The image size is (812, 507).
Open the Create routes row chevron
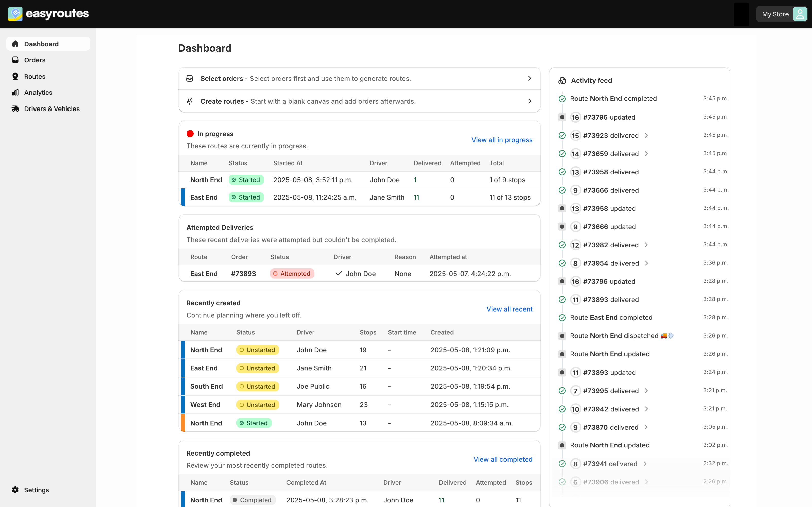(x=530, y=101)
